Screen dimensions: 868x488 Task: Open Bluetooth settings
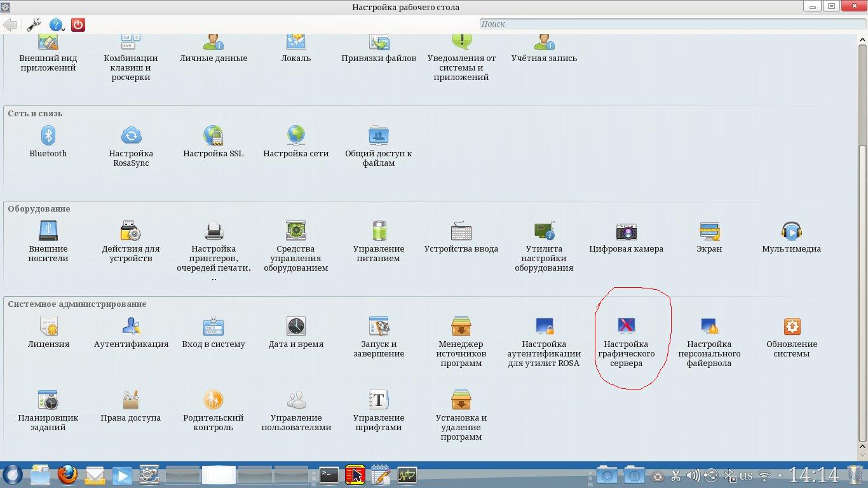(48, 142)
